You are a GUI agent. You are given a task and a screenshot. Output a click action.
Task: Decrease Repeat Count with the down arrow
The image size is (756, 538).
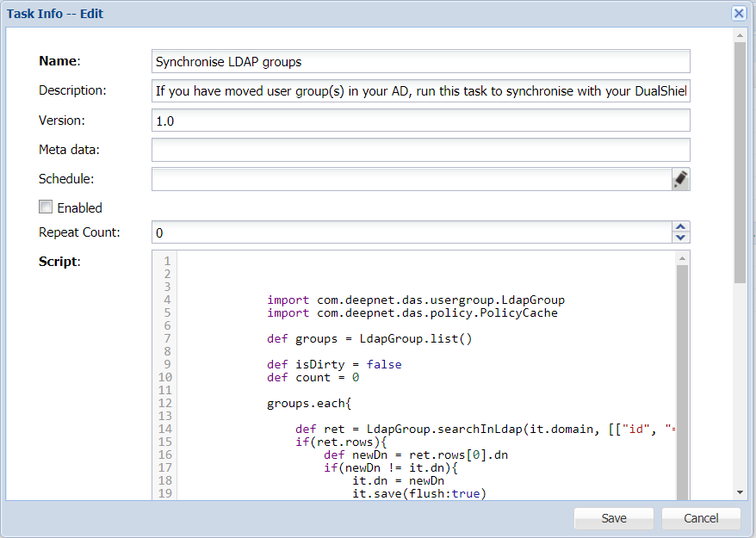tap(681, 238)
